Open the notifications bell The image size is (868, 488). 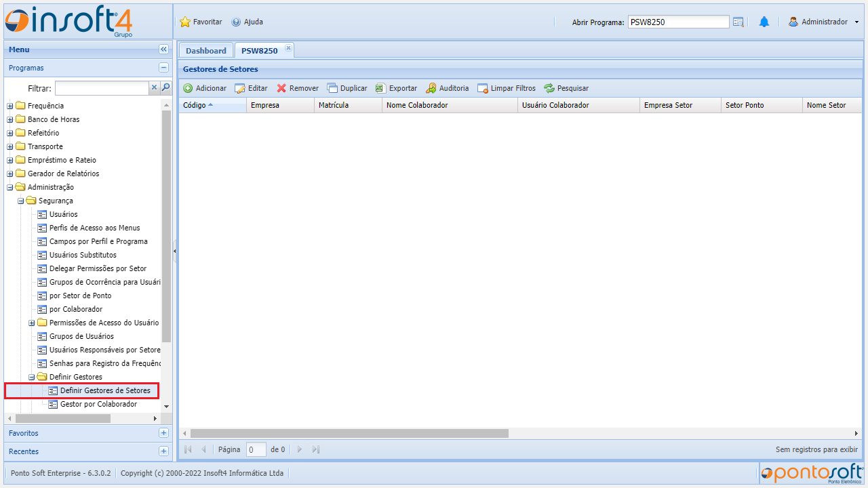click(764, 22)
